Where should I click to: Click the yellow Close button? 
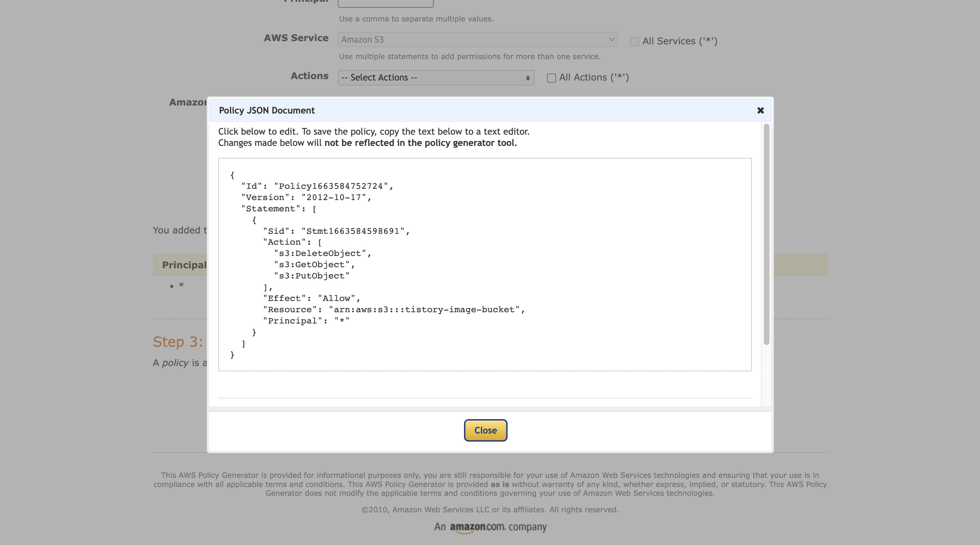(485, 430)
